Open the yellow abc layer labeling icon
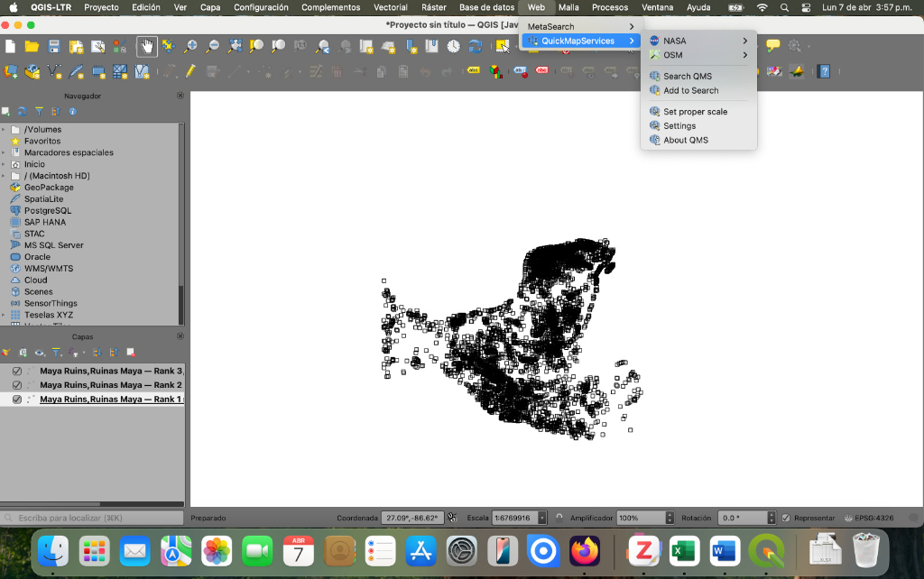The height and width of the screenshot is (579, 924). (473, 70)
